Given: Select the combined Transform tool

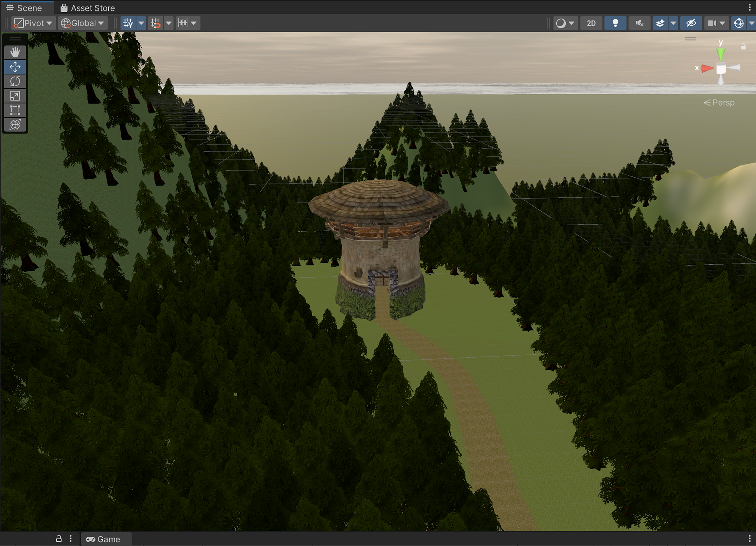Looking at the screenshot, I should tap(15, 125).
